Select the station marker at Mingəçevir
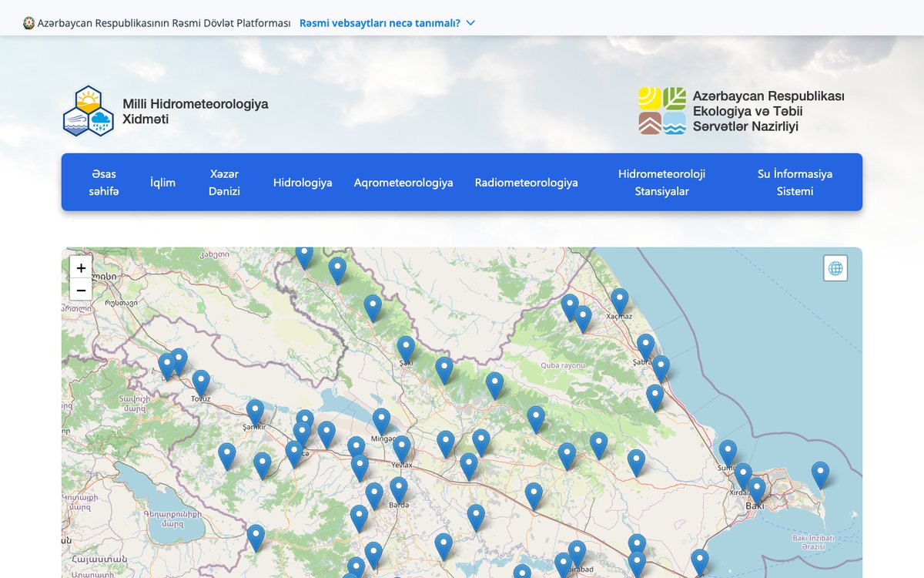The height and width of the screenshot is (578, 924). 381,422
